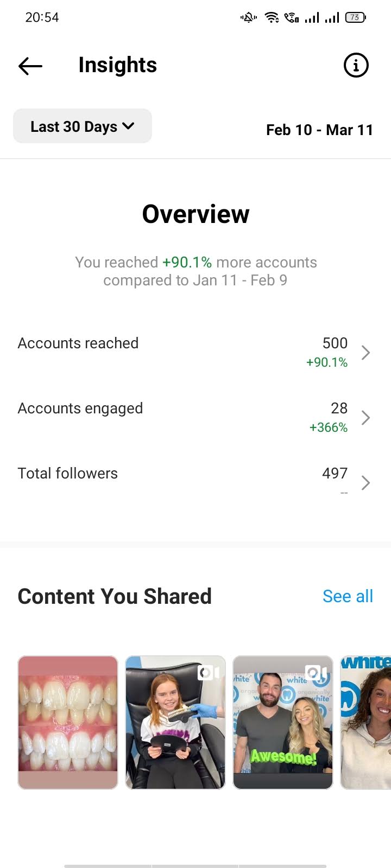The image size is (391, 868).
Task: Open the teeth before-after photo thumbnail
Action: pyautogui.click(x=68, y=723)
